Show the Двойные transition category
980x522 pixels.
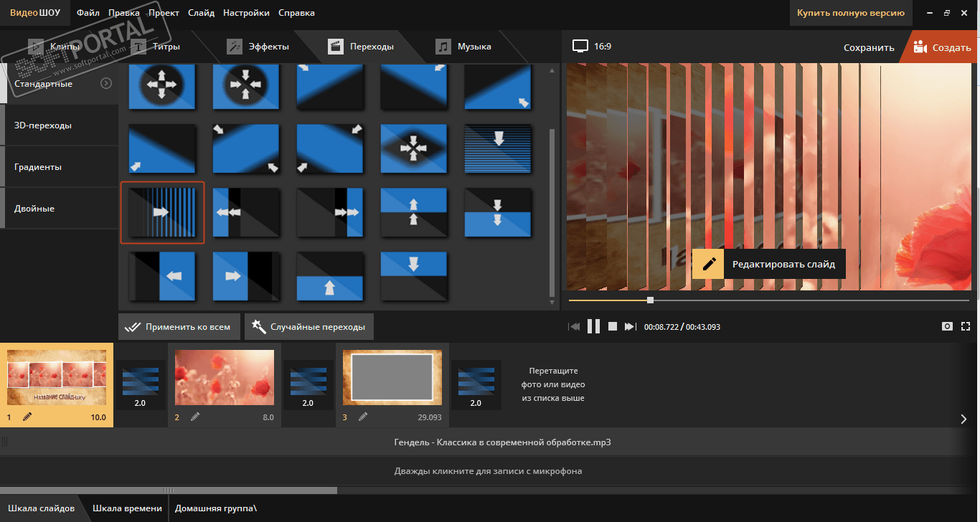click(60, 209)
